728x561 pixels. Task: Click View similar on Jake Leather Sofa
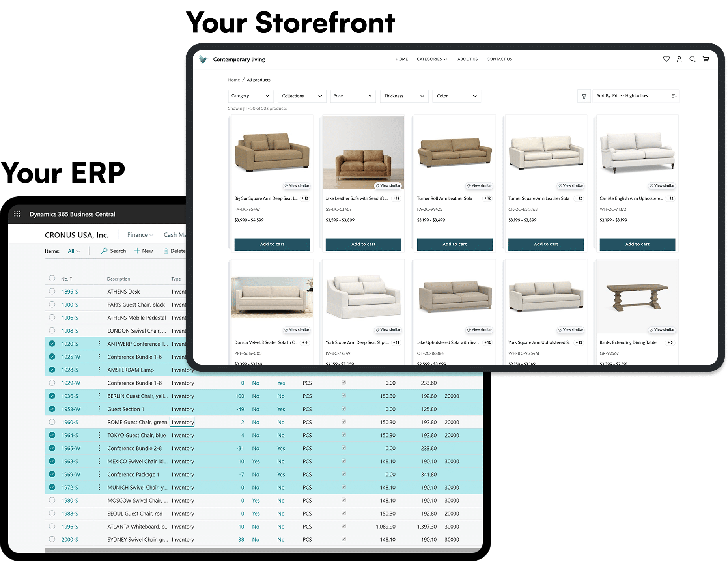point(388,185)
